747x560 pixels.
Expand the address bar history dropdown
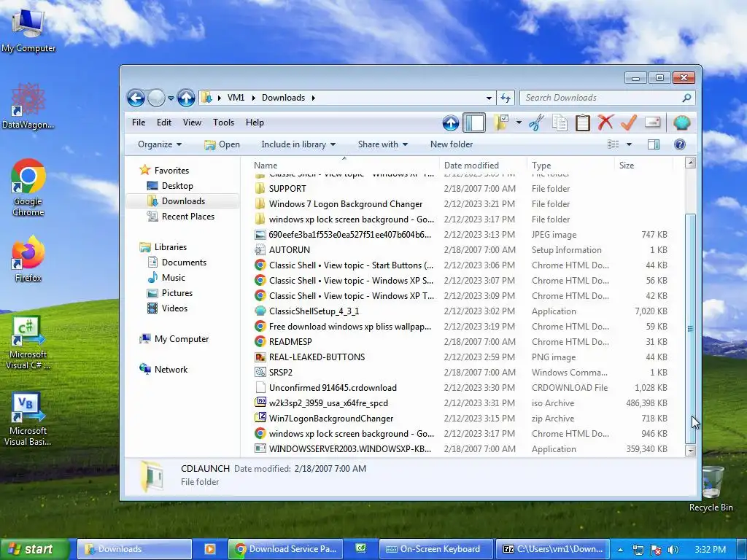point(489,98)
